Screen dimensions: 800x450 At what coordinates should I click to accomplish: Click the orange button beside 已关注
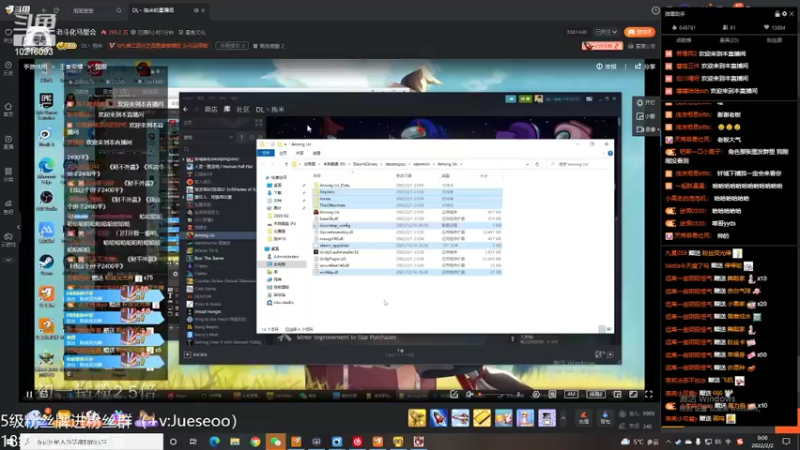639,32
